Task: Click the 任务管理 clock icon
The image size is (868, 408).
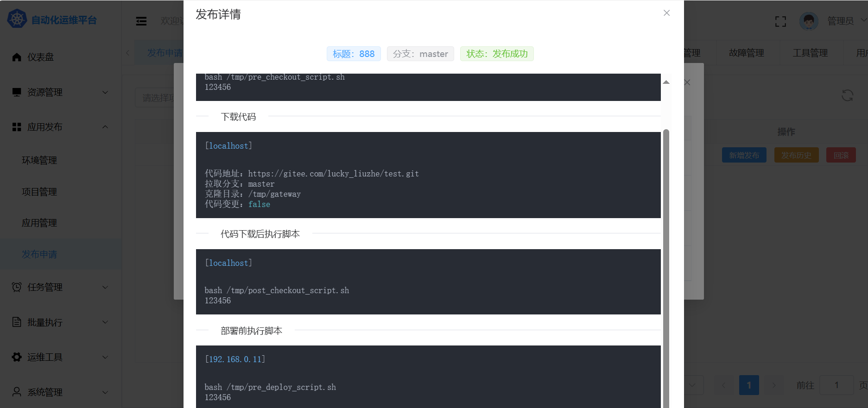Action: click(17, 287)
